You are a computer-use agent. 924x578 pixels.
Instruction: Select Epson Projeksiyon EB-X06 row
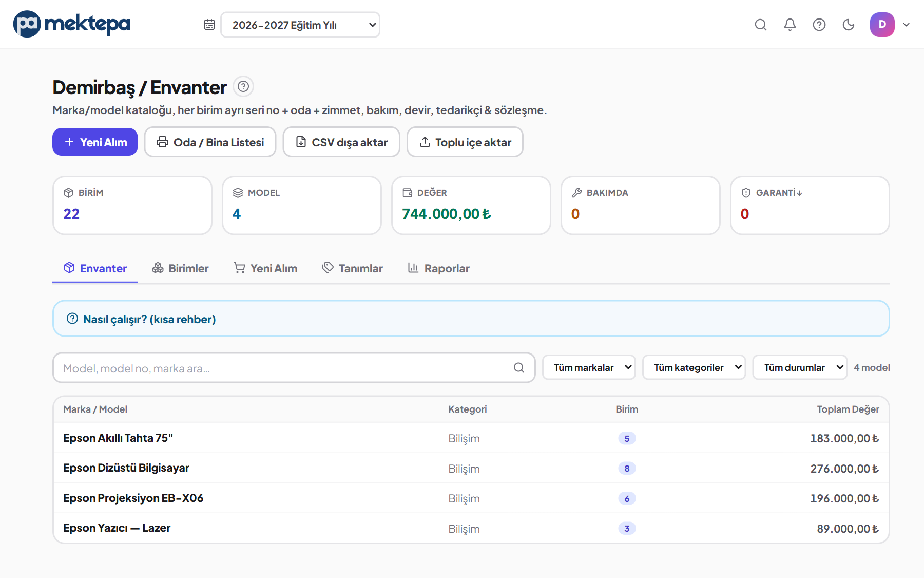[471, 498]
